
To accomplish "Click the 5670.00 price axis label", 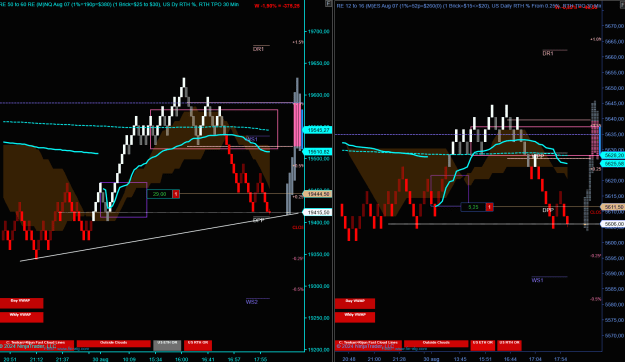I will [614, 26].
